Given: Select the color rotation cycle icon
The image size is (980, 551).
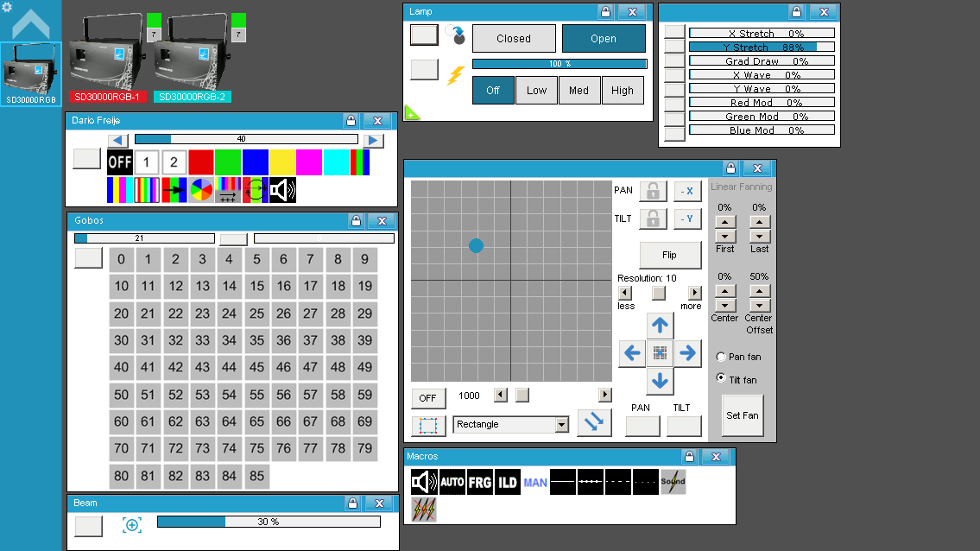Looking at the screenshot, I should [256, 190].
